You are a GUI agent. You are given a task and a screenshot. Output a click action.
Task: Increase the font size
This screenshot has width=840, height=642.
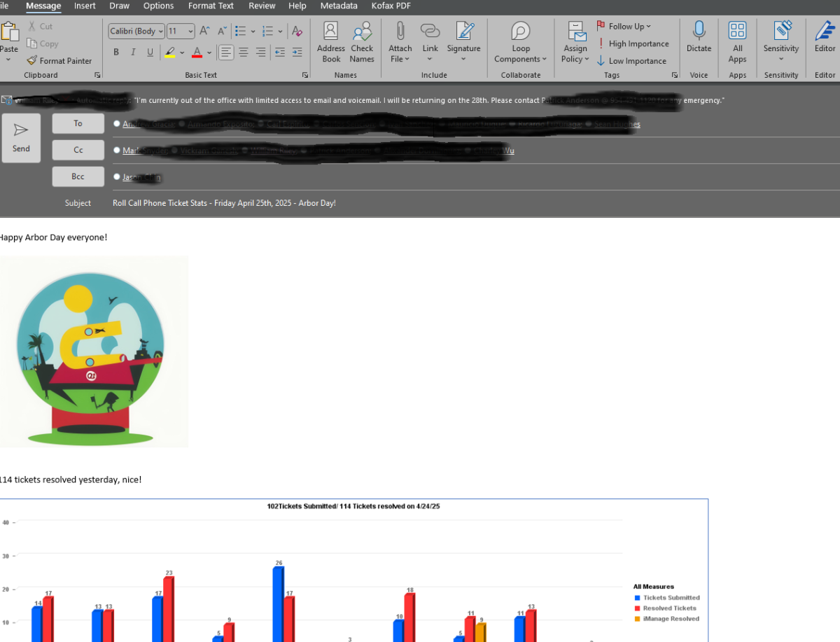click(204, 31)
